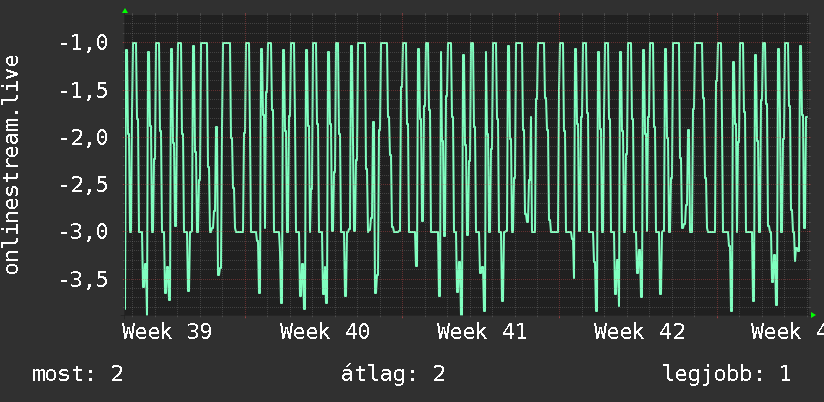Select the -2,0 y-axis value

pos(84,138)
